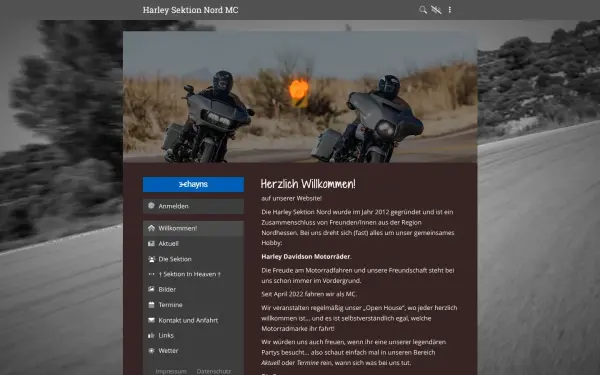This screenshot has width=600, height=375.
Task: Open the search magnifier in header
Action: pos(422,10)
